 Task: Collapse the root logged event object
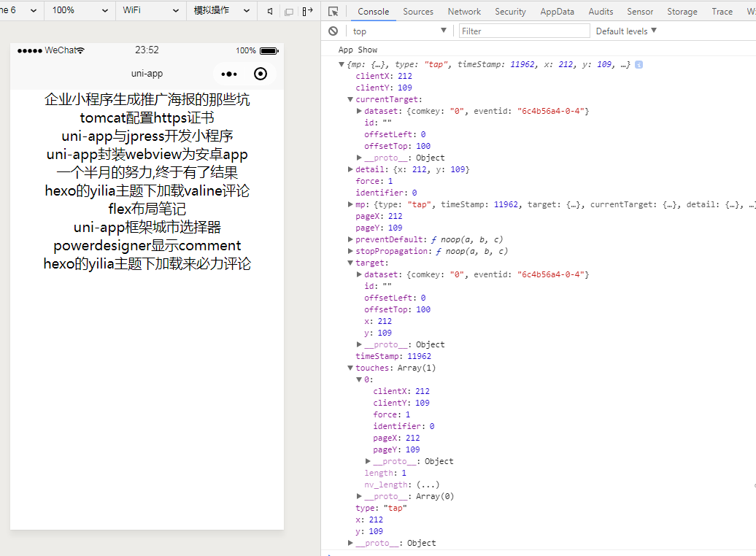coord(342,65)
